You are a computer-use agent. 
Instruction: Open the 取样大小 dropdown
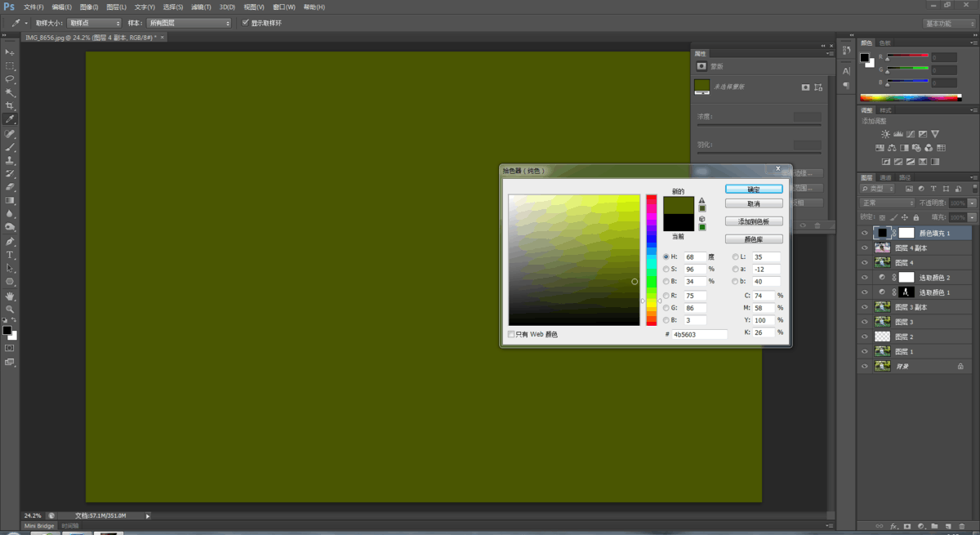click(94, 23)
